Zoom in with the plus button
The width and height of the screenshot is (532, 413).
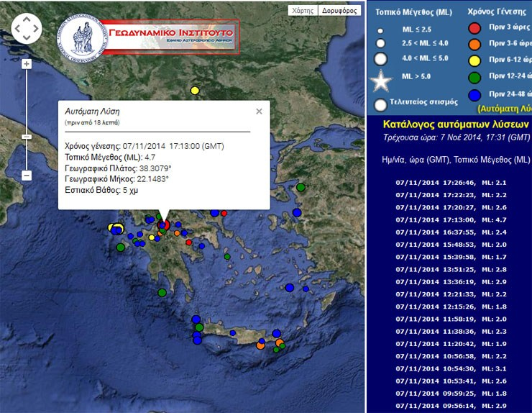coord(27,64)
